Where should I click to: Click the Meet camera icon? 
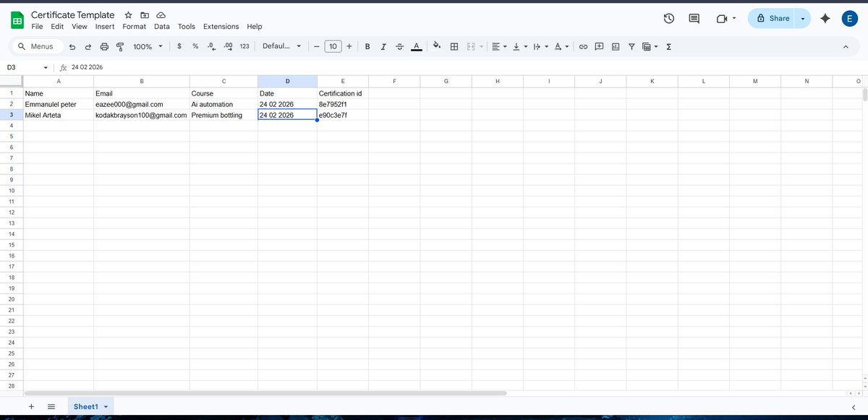[721, 18]
